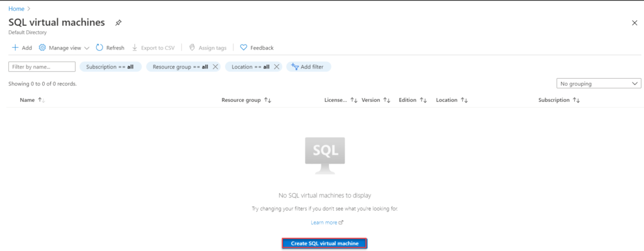Open the No grouping dropdown
Image resolution: width=644 pixels, height=251 pixels.
[x=599, y=84]
